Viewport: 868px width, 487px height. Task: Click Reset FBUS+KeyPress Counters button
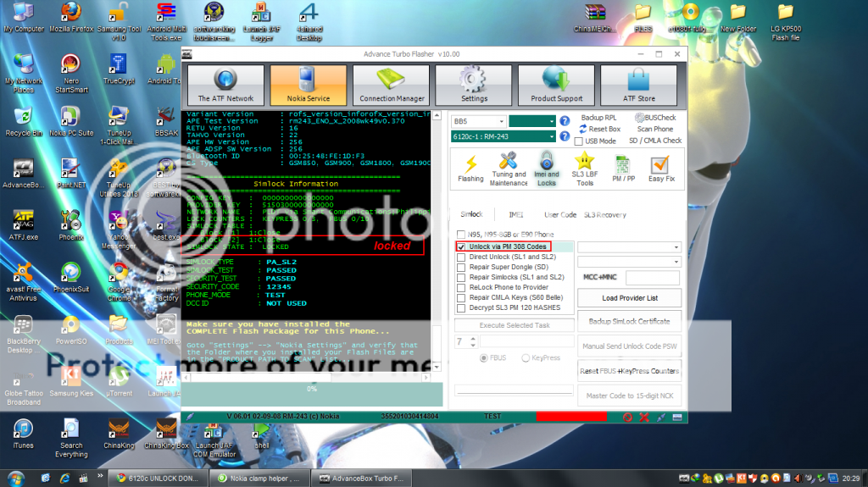[x=630, y=371]
